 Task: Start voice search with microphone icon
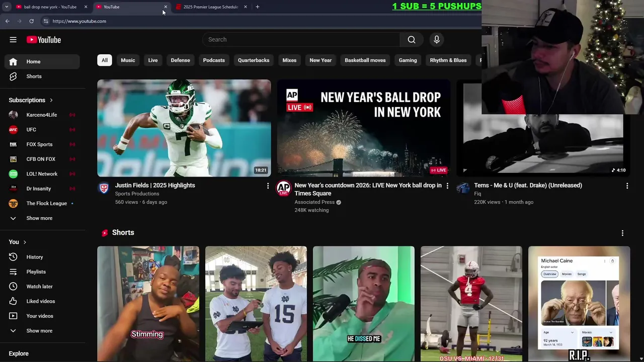(x=437, y=40)
